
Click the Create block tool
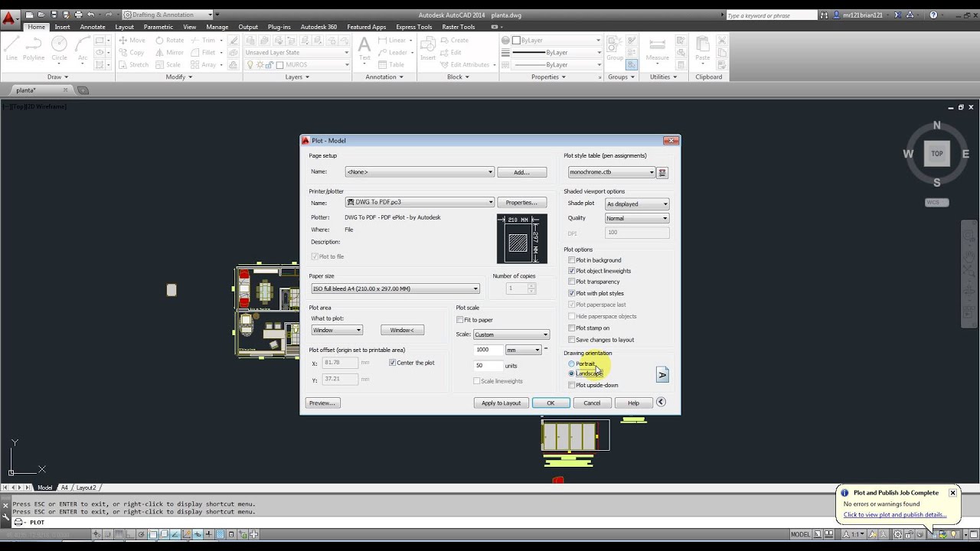click(x=455, y=40)
